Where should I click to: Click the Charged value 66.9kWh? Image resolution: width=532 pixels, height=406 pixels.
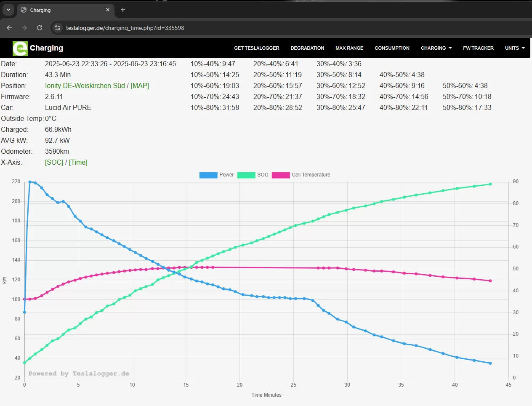click(58, 129)
